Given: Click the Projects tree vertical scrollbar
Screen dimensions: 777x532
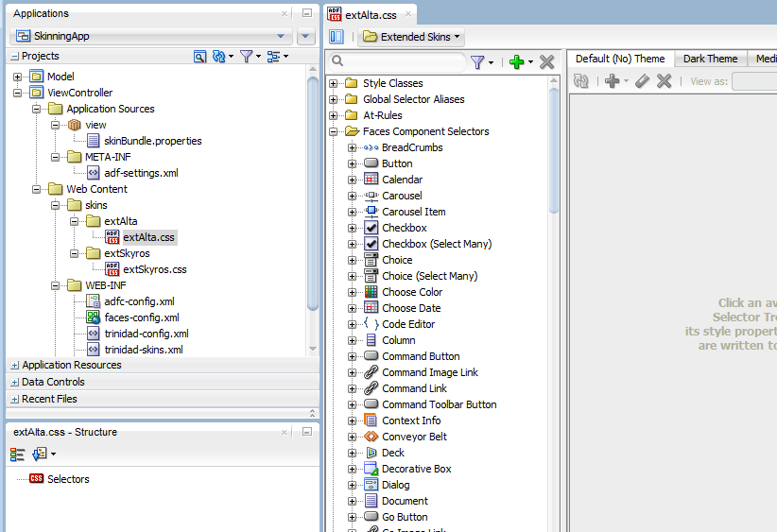Looking at the screenshot, I should pyautogui.click(x=313, y=193).
